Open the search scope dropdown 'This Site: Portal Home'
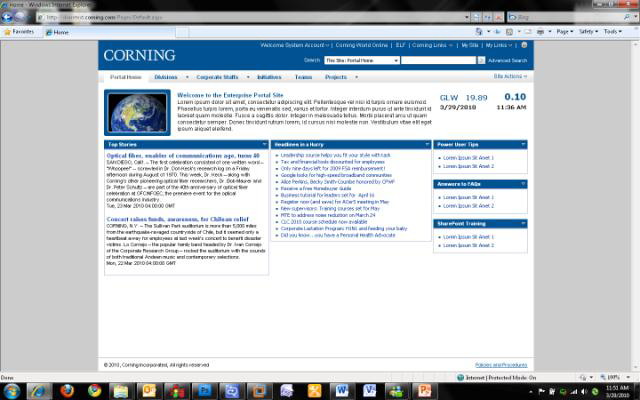Image resolution: width=640 pixels, height=400 pixels. [x=362, y=60]
